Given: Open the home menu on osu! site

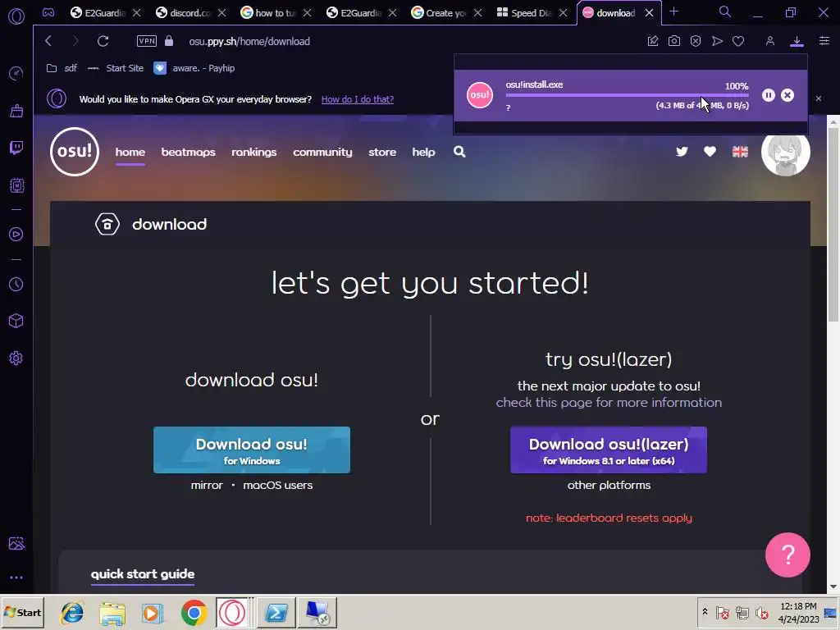Looking at the screenshot, I should click(x=130, y=152).
